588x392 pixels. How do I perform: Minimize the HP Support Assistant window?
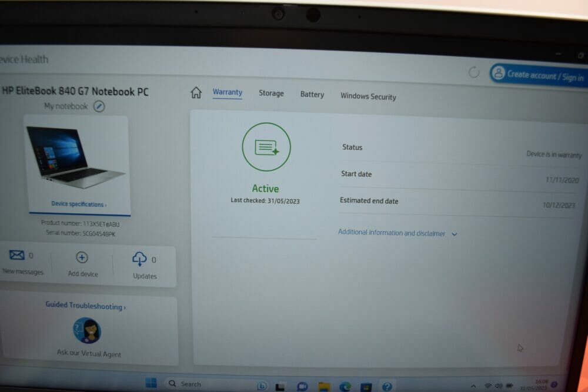point(559,54)
